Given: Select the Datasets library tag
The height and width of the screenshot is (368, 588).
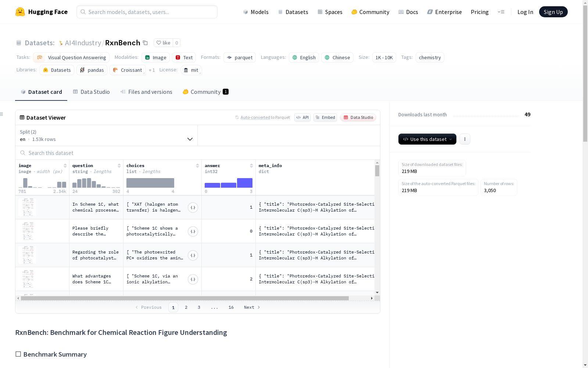Looking at the screenshot, I should tap(57, 70).
